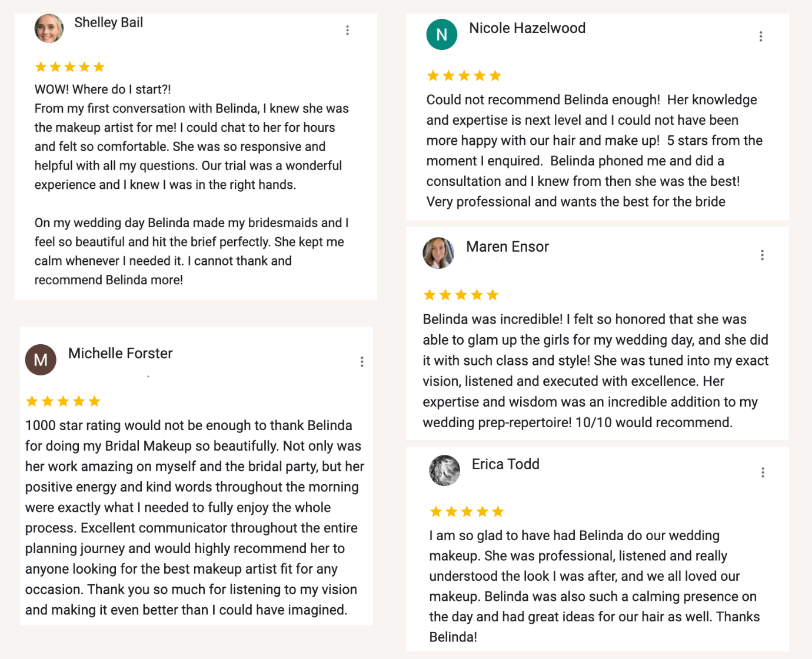Click the five-star rating on Michelle Forster's review
The image size is (812, 659).
(x=63, y=401)
